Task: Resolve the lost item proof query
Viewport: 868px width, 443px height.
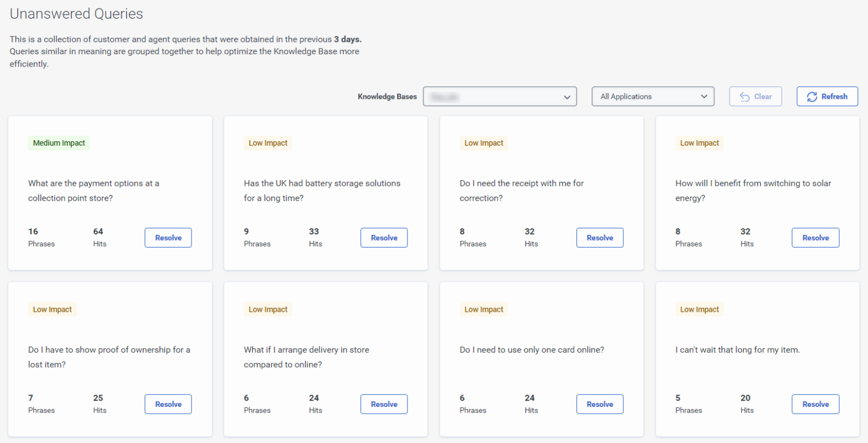Action: 168,404
